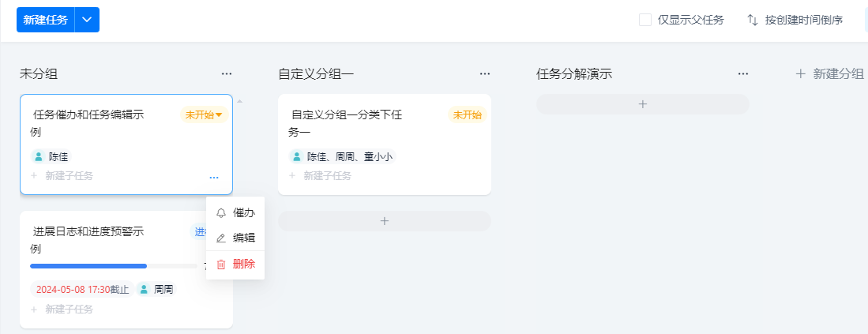Click the red trash delete icon
The image size is (868, 334).
[x=221, y=265]
